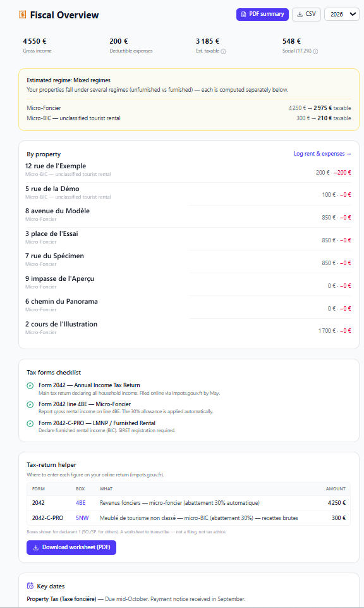This screenshot has height=608, width=364.
Task: Select the 12 rue de l'Exemple property row
Action: pos(188,171)
